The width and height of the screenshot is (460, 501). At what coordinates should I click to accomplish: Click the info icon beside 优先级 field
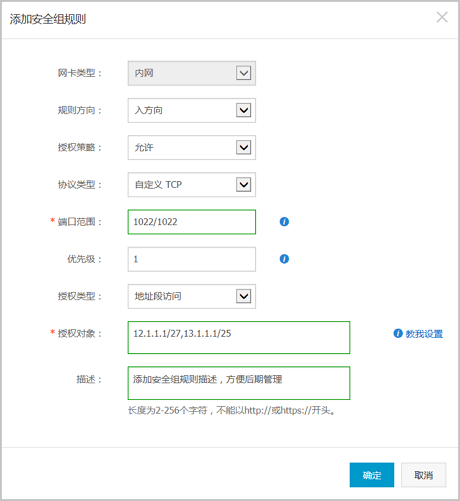284,259
